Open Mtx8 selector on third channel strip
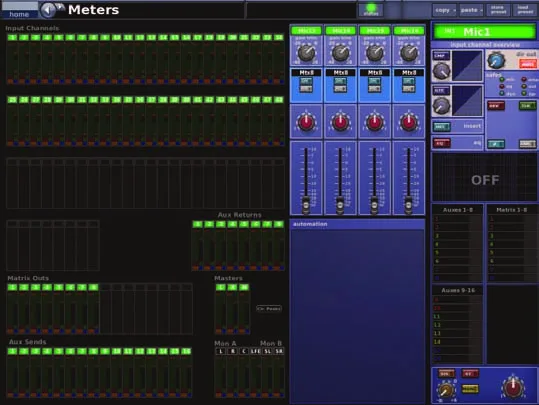This screenshot has height=405, width=539. [x=375, y=73]
